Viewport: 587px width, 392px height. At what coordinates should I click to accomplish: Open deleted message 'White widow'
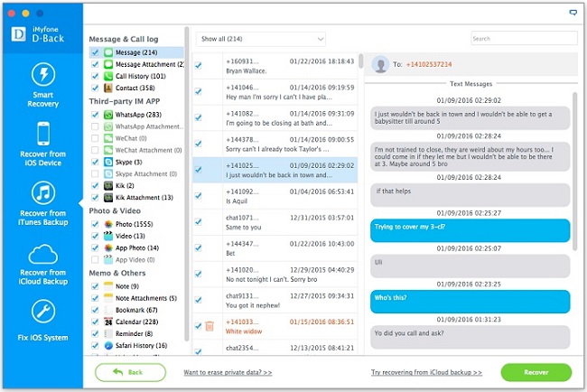(275, 326)
